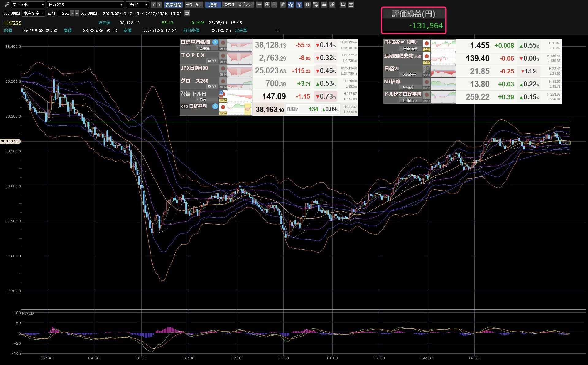Click the 1.455 bond yield value
The width and height of the screenshot is (588, 365).
click(x=480, y=46)
